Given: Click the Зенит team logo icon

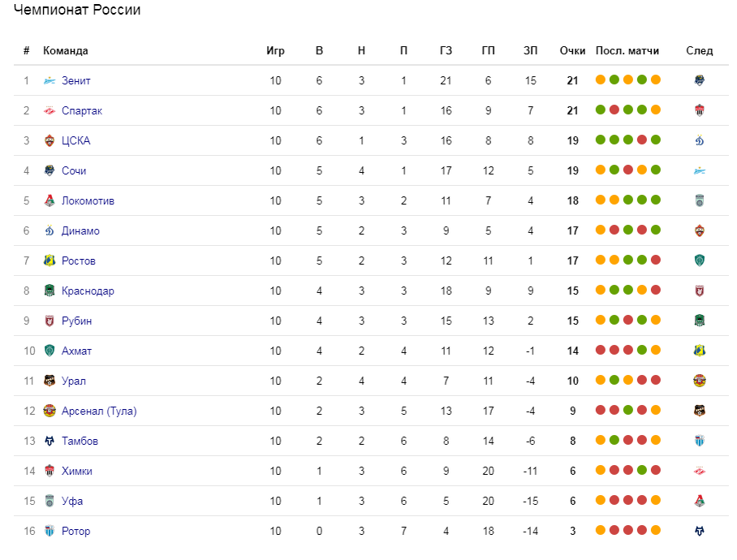Looking at the screenshot, I should [50, 81].
